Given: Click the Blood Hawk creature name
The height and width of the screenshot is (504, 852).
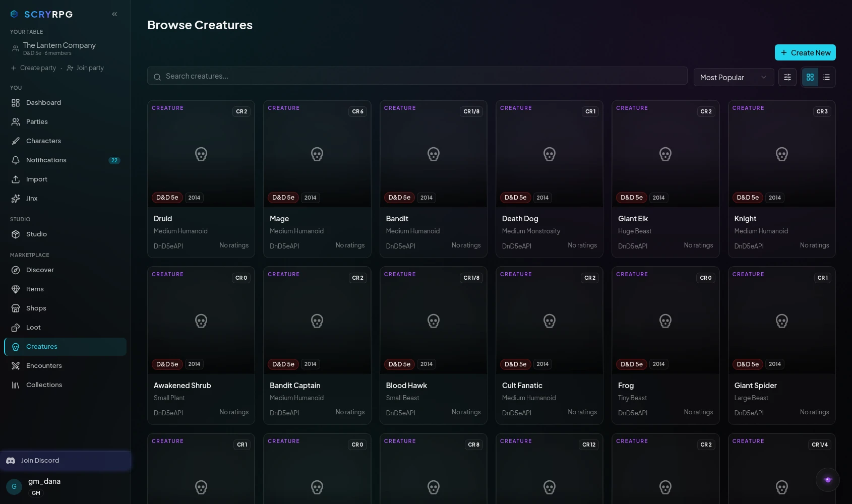Looking at the screenshot, I should point(406,386).
